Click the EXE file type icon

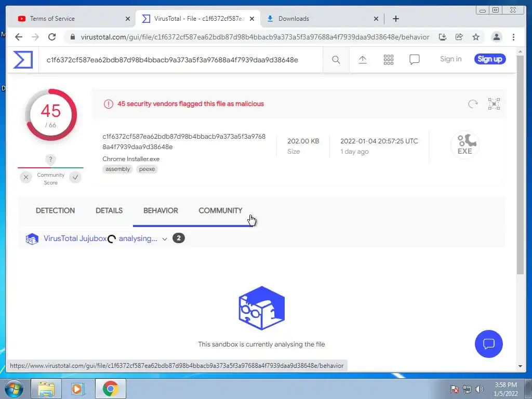[465, 145]
